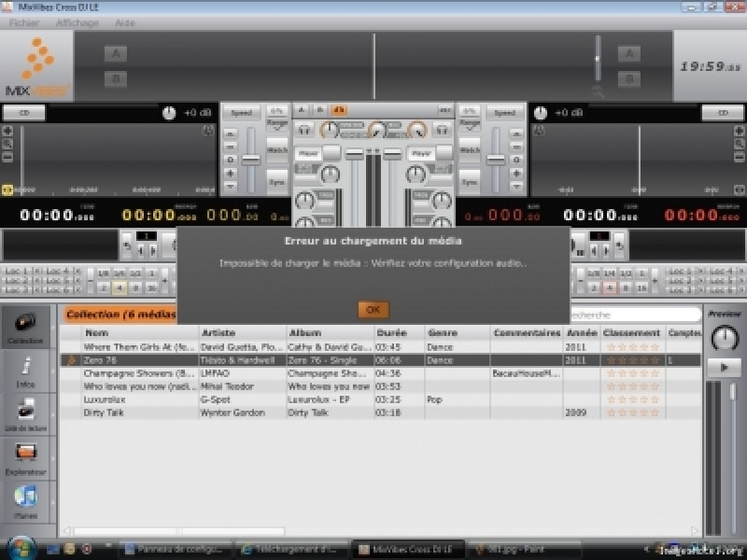Expand the arrow beside Infos sidebar item

point(53,371)
